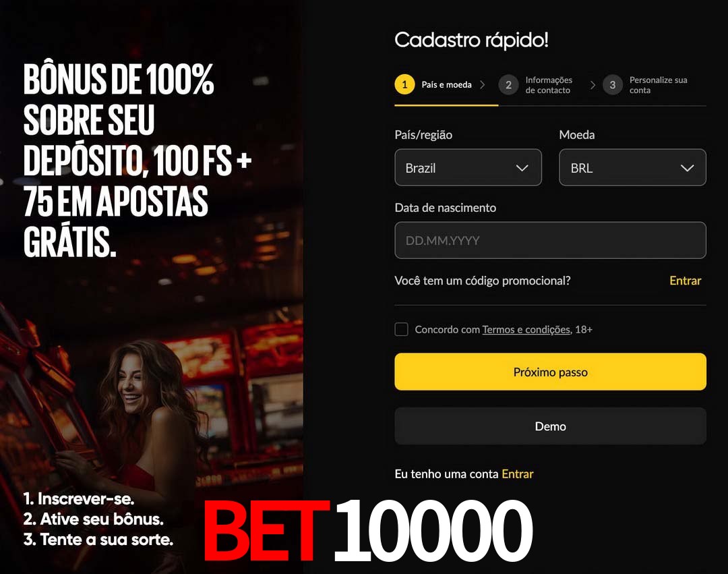Open the Moeda BRL dropdown

click(x=632, y=168)
